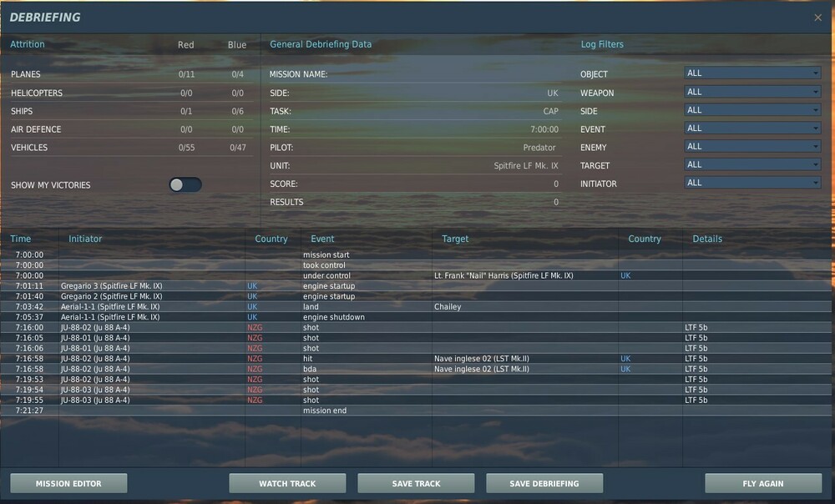Select the Aerial-1-1 land event row
Screen dimensions: 835x504
coord(415,306)
